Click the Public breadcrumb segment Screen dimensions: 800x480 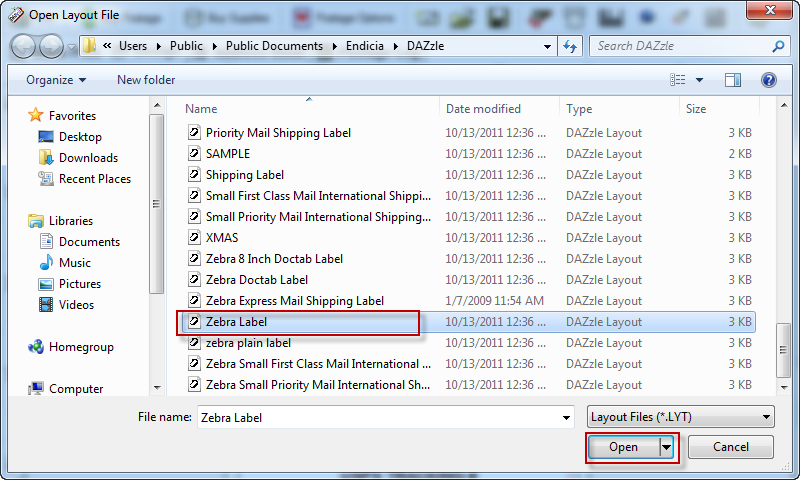click(186, 46)
